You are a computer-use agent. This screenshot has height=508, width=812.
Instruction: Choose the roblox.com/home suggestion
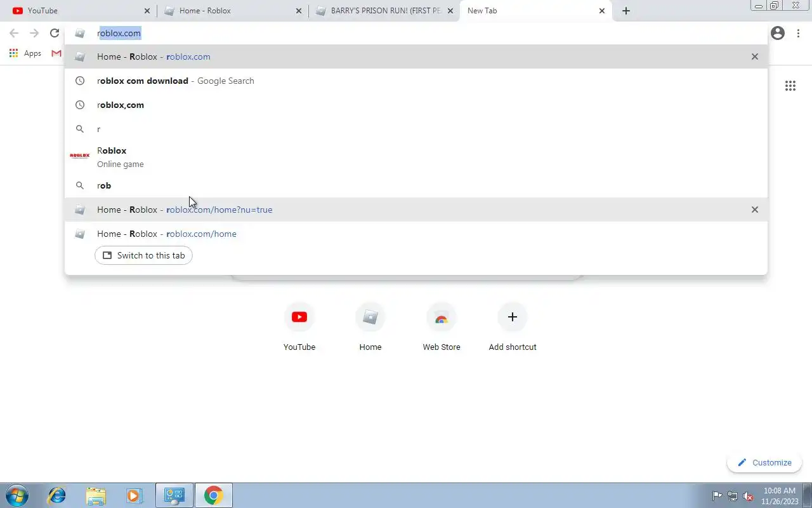point(416,234)
